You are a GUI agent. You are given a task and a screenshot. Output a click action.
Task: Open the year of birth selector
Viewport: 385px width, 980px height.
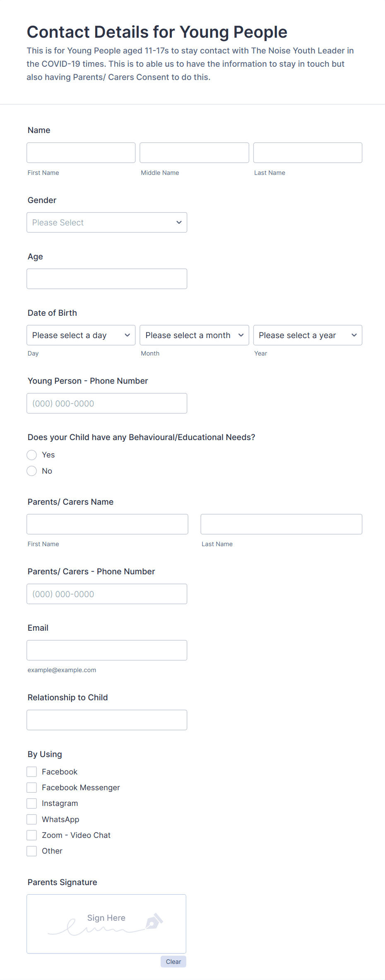coord(307,335)
